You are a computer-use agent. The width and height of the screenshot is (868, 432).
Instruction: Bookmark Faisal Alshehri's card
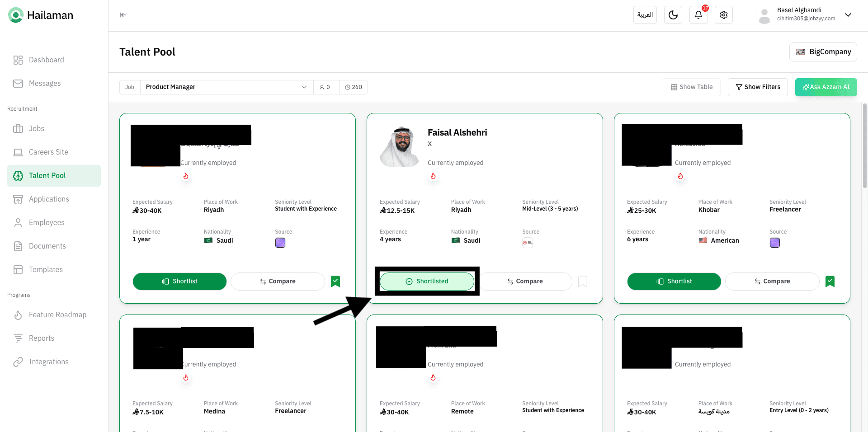coord(583,282)
